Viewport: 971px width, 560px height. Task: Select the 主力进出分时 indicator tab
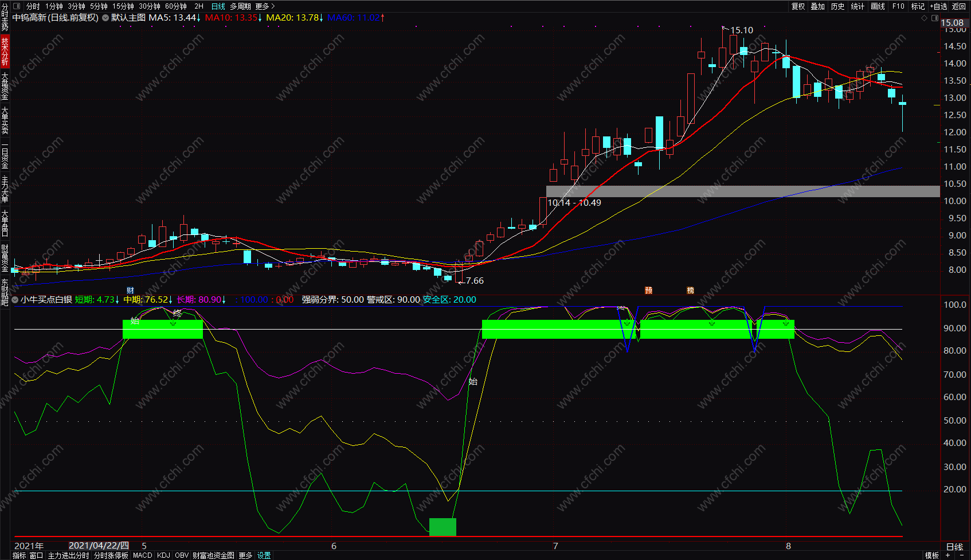tap(68, 555)
